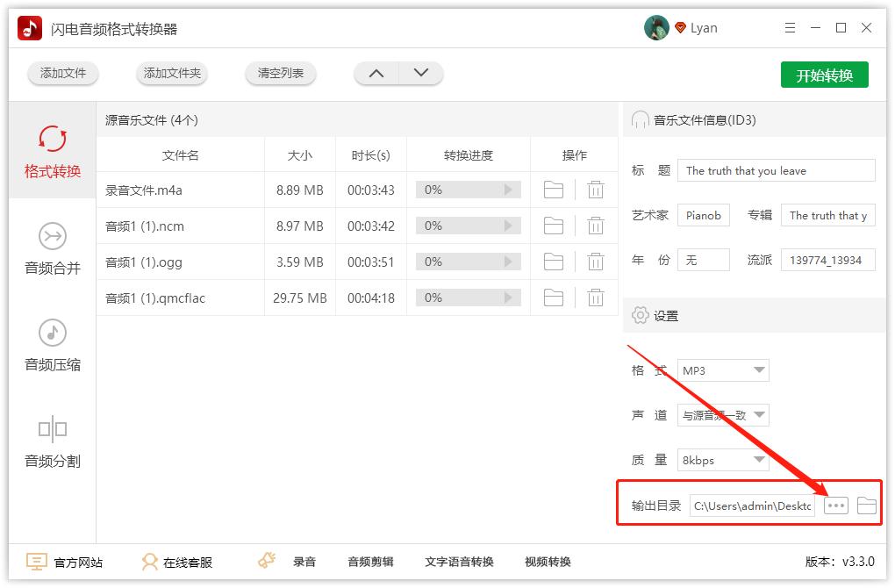895x588 pixels.
Task: Edit the 年份 year field
Action: coord(703,260)
